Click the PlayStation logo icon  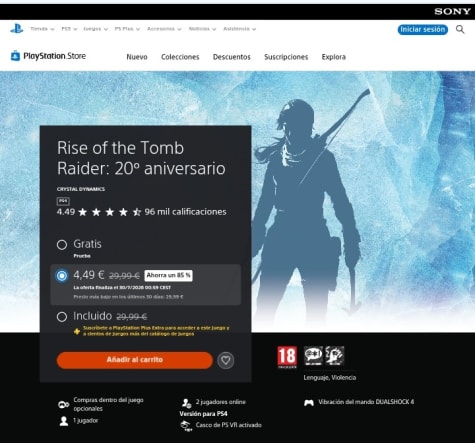[17, 29]
